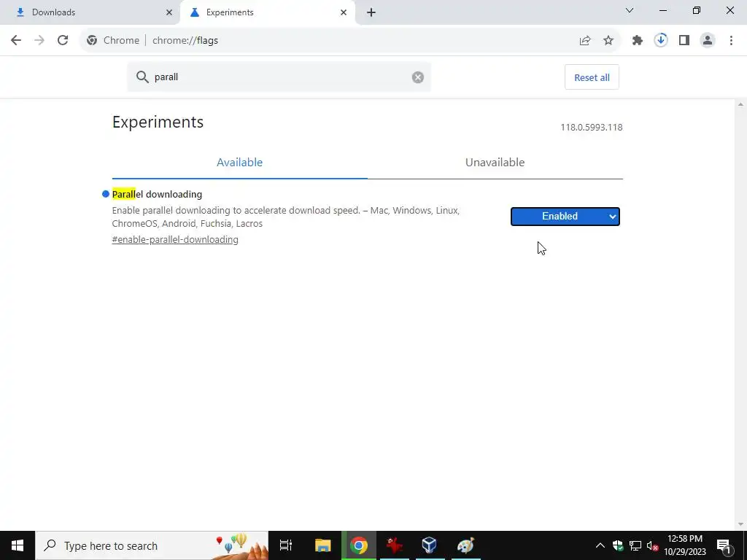Viewport: 747px width, 560px height.
Task: Open the Windows Start menu
Action: click(18, 545)
